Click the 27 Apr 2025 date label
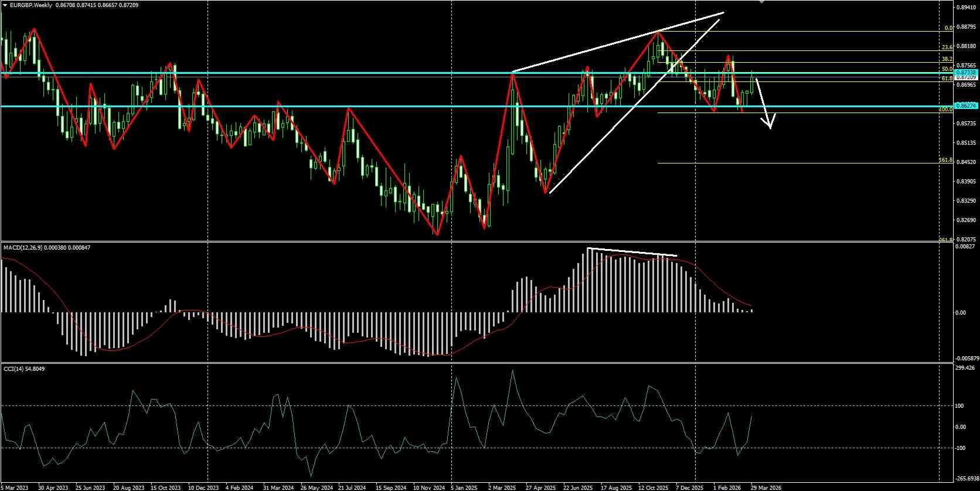980x491 pixels. coord(541,487)
